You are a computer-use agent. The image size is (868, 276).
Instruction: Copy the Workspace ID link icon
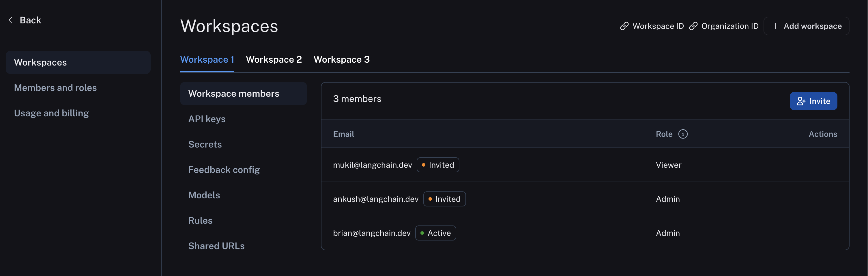624,26
